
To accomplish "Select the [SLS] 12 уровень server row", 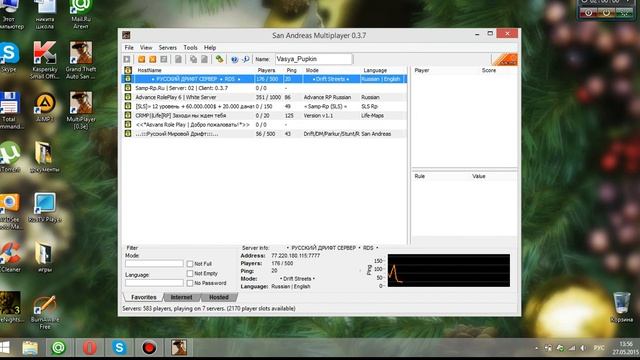I will click(x=265, y=106).
